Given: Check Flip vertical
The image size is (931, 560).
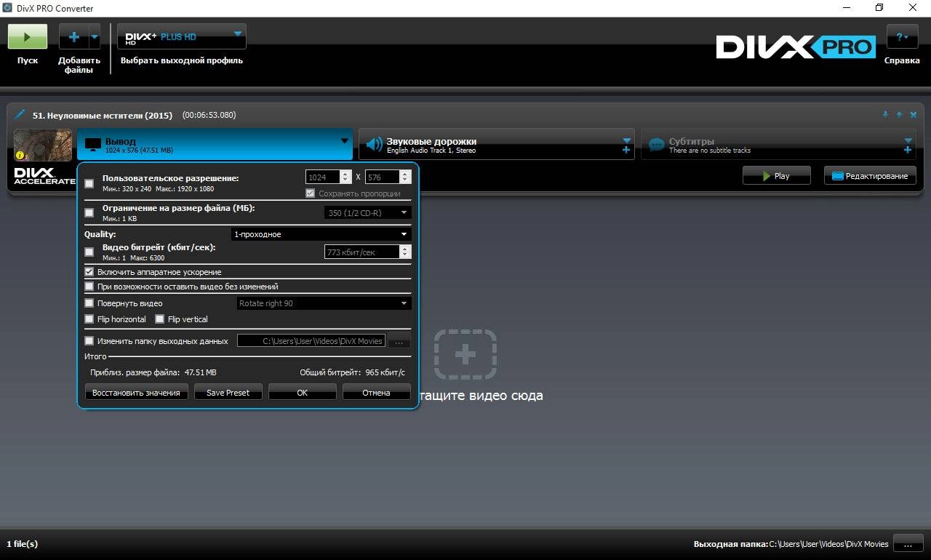Looking at the screenshot, I should (x=160, y=319).
